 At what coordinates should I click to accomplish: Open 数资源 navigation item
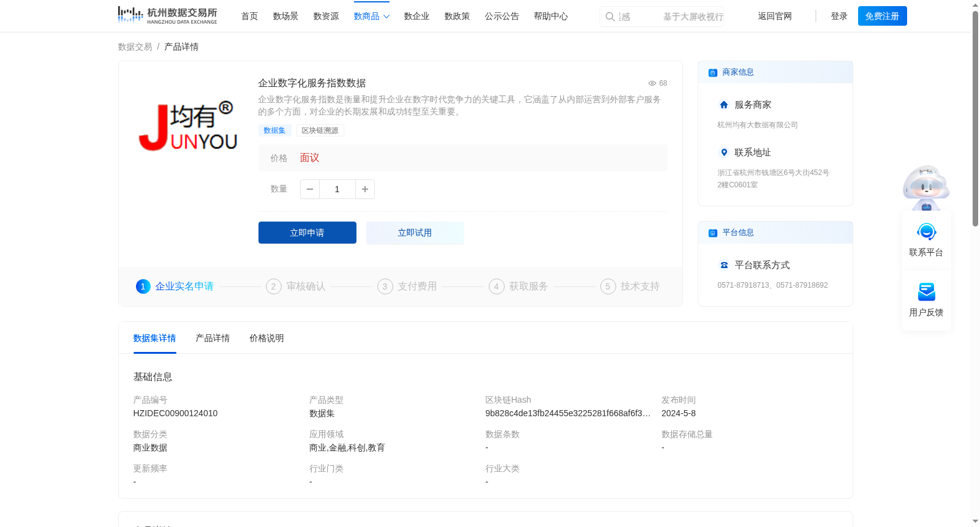(x=326, y=17)
